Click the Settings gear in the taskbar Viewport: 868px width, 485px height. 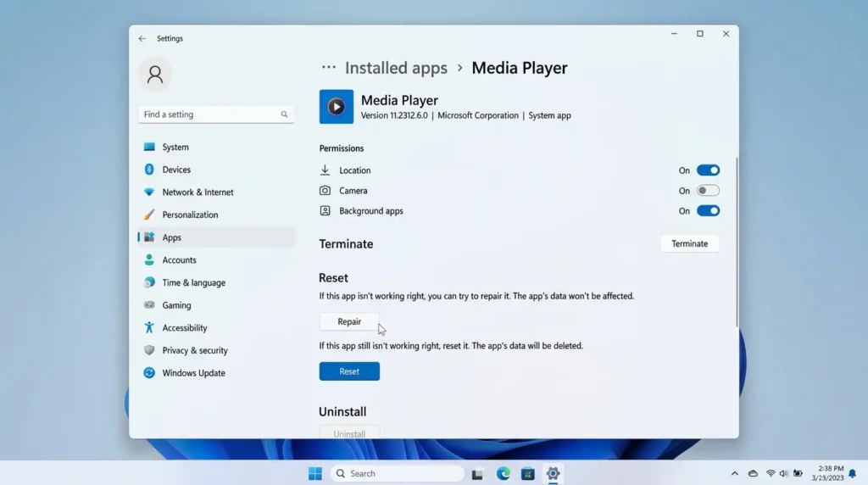point(553,474)
